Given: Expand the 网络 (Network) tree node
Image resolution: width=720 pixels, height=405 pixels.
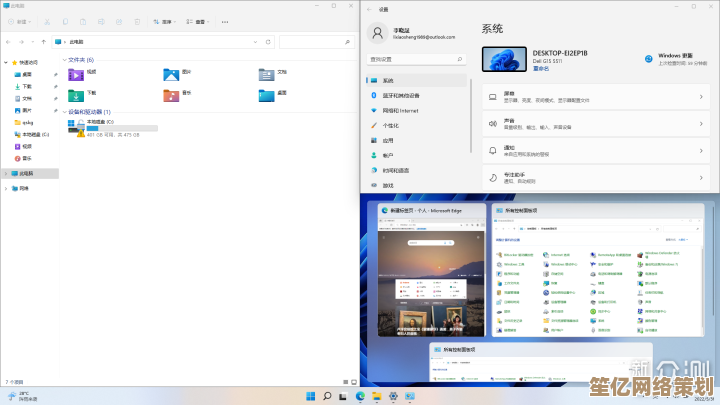Looking at the screenshot, I should [x=5, y=187].
